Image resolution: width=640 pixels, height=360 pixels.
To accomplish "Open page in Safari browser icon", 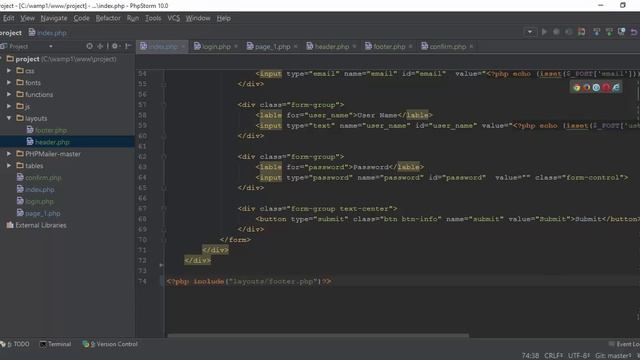I will 596,87.
